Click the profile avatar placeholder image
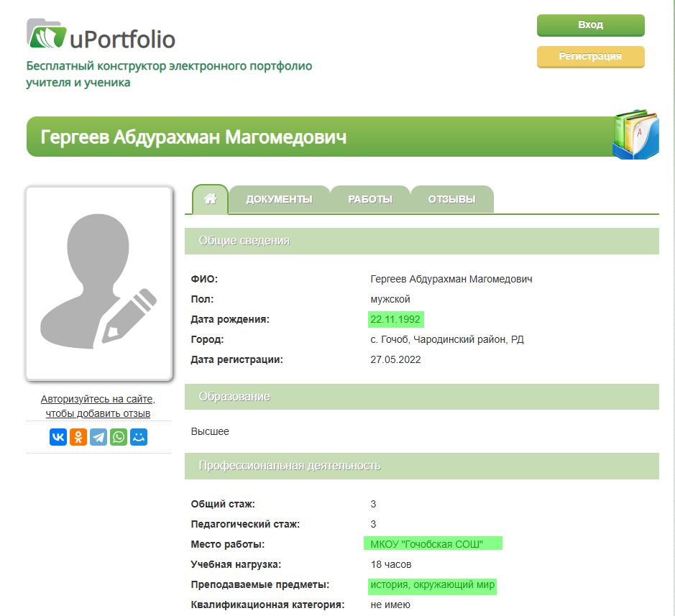The image size is (675, 616). [98, 283]
